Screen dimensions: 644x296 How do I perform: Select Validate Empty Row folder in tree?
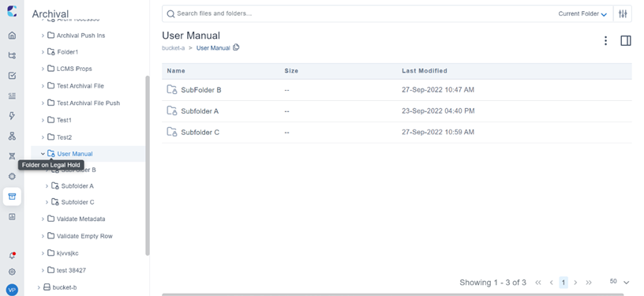(84, 236)
